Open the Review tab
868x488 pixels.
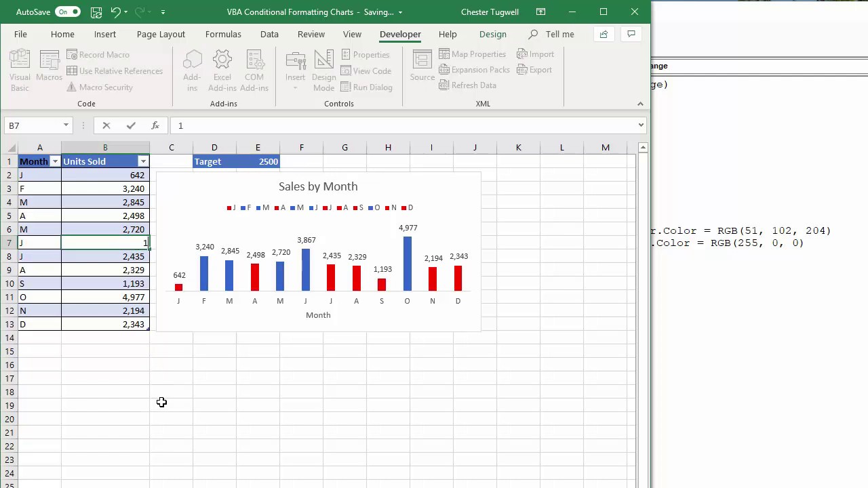click(x=311, y=34)
